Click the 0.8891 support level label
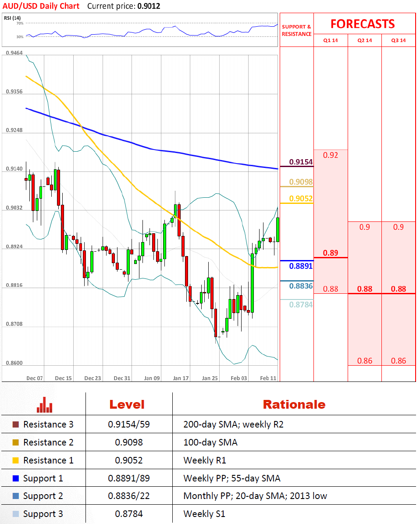 (301, 266)
